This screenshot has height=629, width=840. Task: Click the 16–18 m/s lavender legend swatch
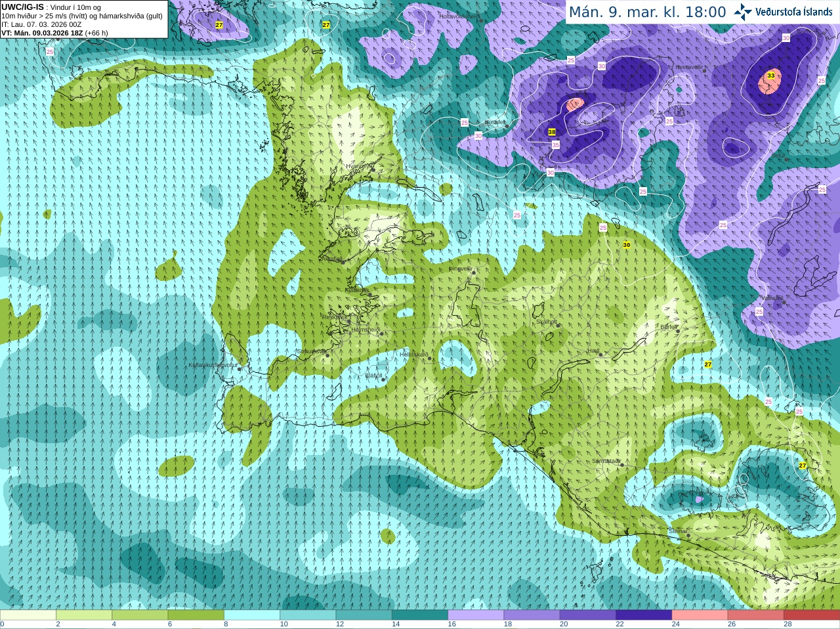(x=476, y=615)
